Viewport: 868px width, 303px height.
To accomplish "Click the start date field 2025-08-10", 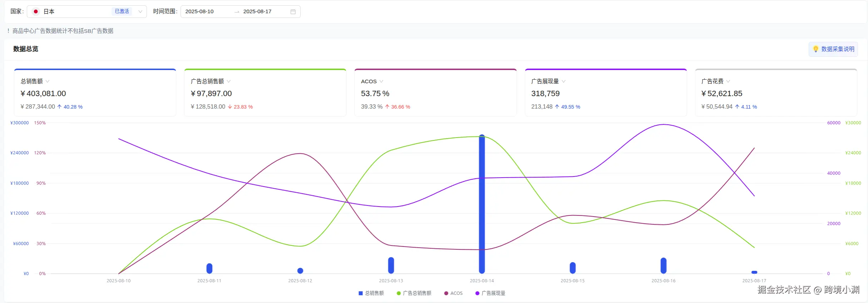I will coord(199,12).
